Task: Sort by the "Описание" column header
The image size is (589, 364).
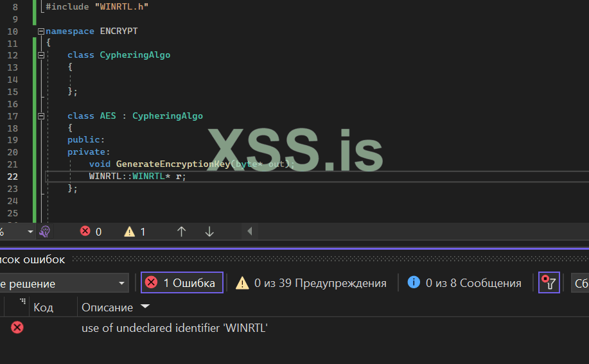Action: [x=107, y=308]
